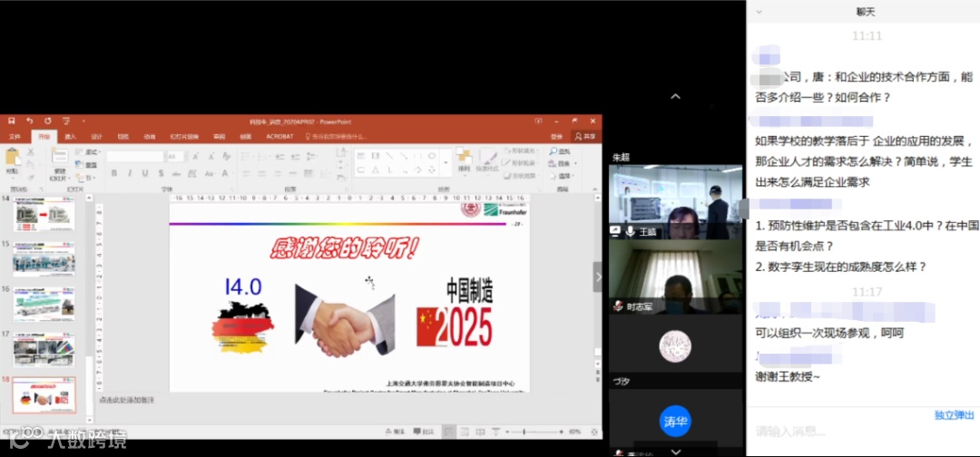The image size is (980, 457).
Task: Clear all formatting icon in font group
Action: 226,156
